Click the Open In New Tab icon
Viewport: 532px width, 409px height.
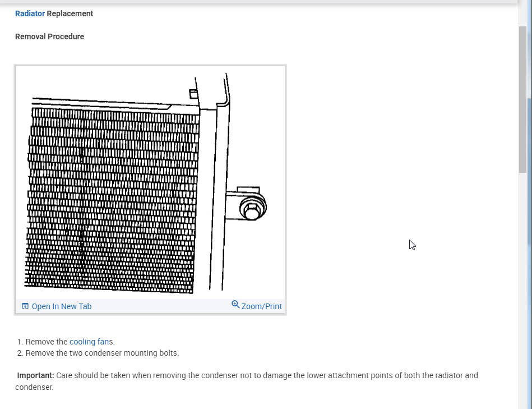(x=25, y=306)
